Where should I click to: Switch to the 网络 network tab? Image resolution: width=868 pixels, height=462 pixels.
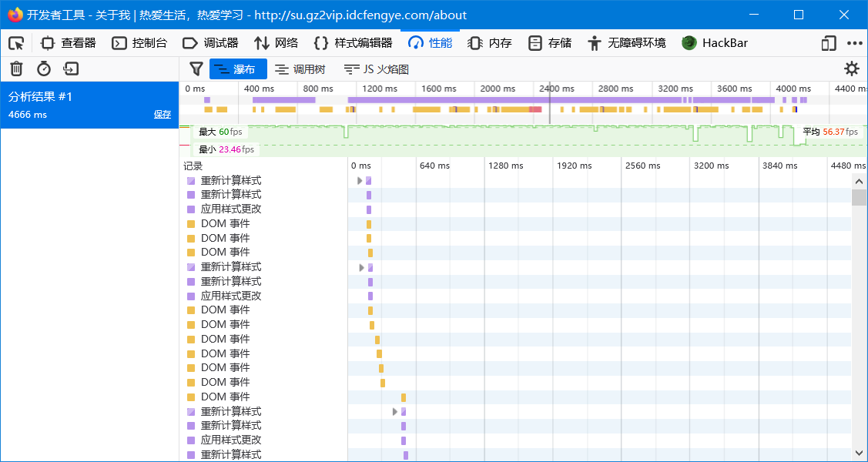276,43
